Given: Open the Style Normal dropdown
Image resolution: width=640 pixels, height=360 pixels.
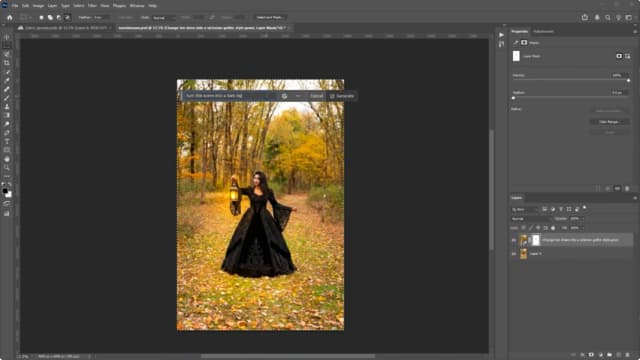Looking at the screenshot, I should (163, 18).
